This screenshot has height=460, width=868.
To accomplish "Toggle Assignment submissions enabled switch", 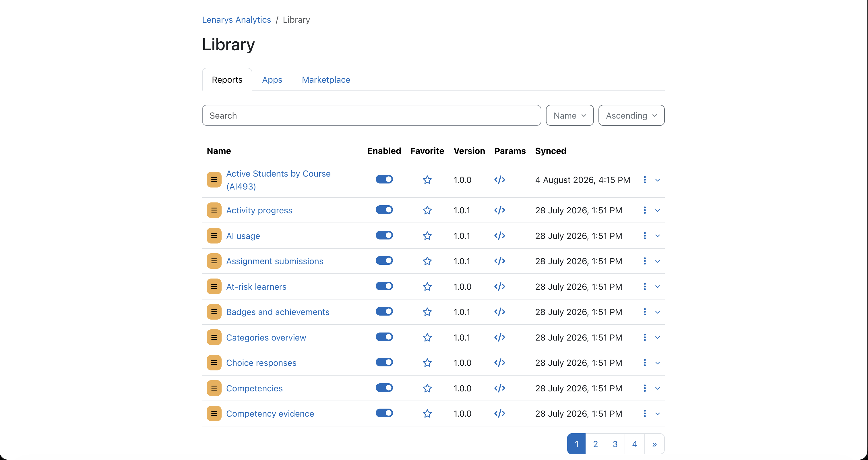I will tap(384, 260).
